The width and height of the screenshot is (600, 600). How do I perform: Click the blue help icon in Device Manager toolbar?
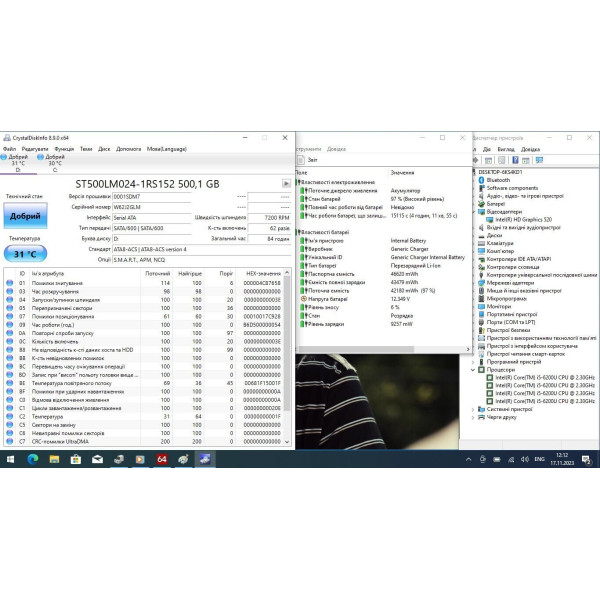tap(515, 160)
